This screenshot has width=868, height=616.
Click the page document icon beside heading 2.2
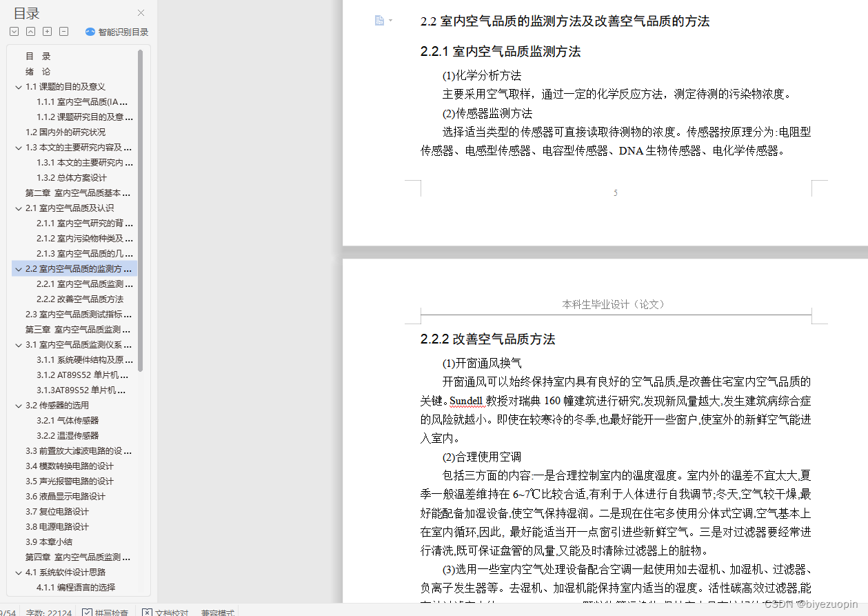point(379,21)
